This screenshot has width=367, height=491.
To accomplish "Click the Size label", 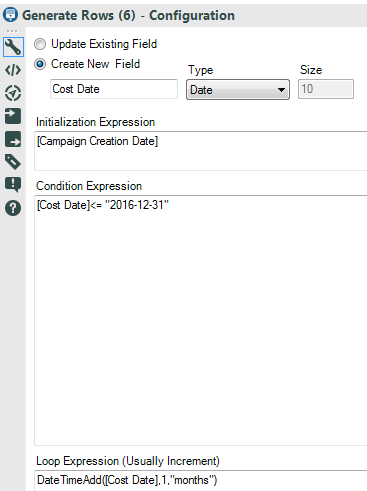I will click(x=311, y=70).
